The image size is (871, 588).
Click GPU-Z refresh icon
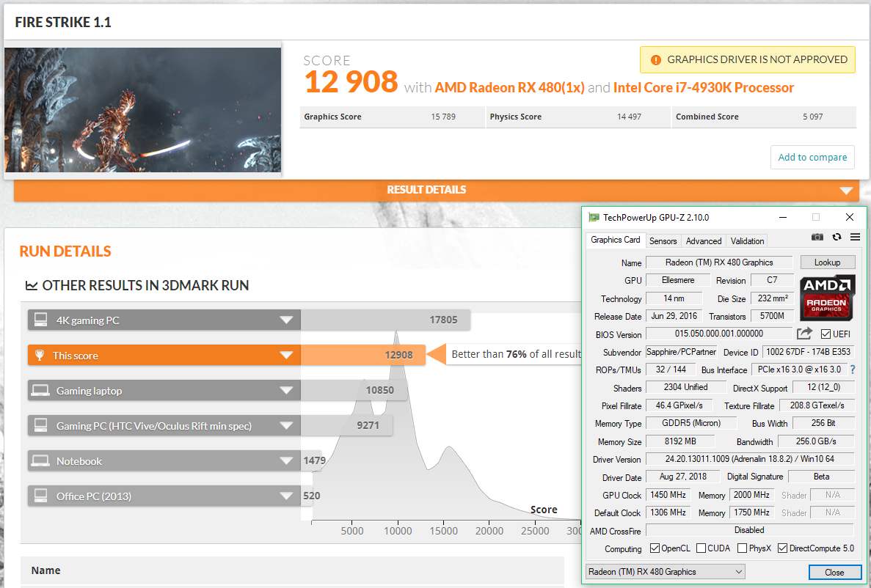click(x=837, y=237)
